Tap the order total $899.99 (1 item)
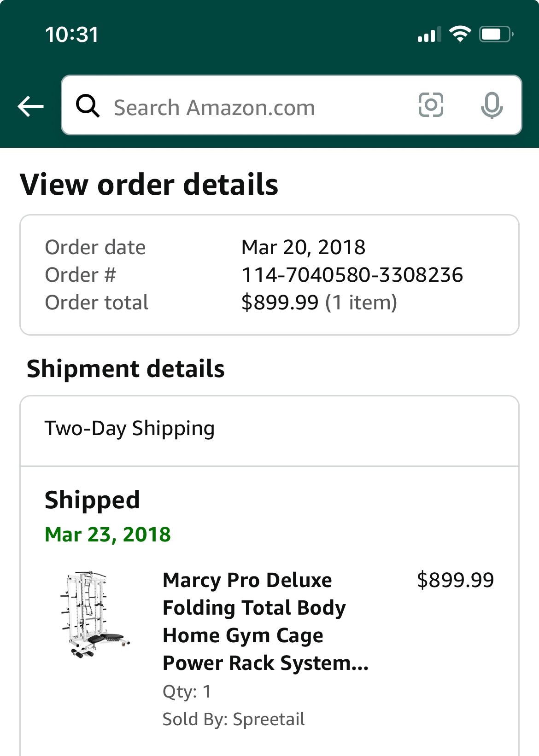This screenshot has height=756, width=539. [319, 302]
